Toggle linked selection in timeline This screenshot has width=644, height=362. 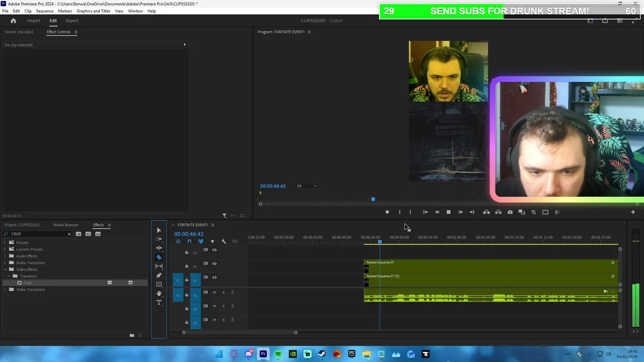tap(201, 241)
